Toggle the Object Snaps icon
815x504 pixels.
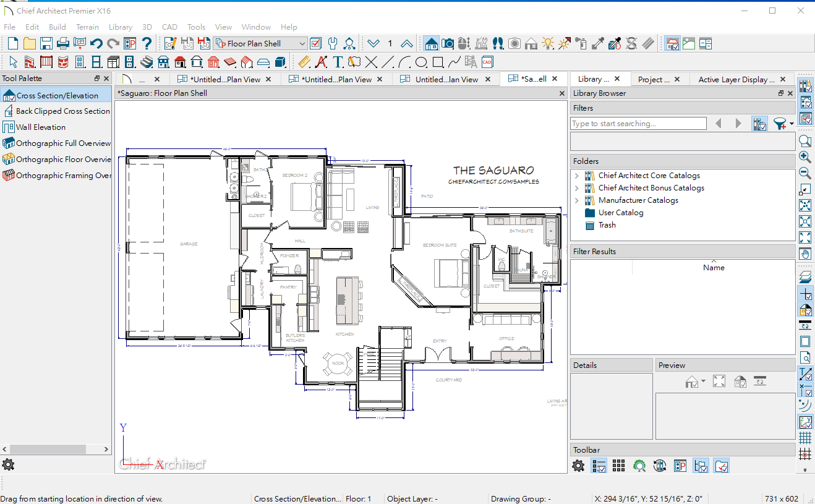tap(805, 390)
